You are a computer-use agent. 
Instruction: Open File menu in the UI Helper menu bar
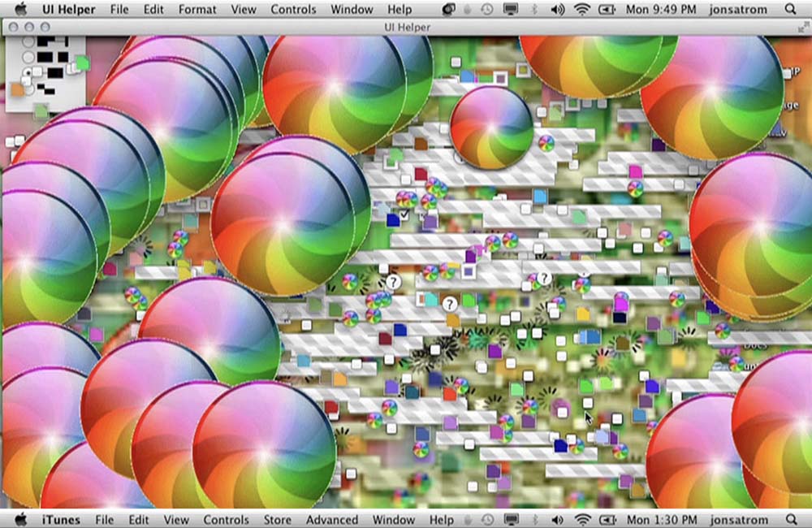coord(119,9)
